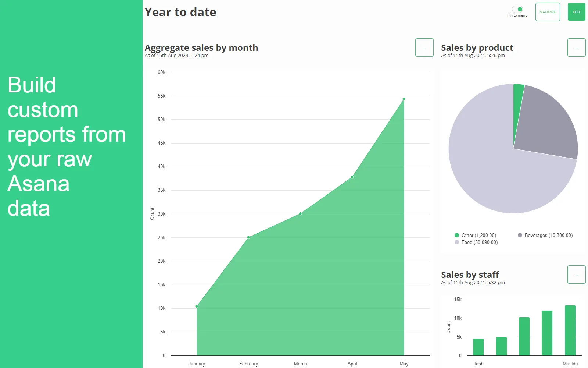Open Sales by staff options menu
The image size is (588, 368).
[576, 275]
